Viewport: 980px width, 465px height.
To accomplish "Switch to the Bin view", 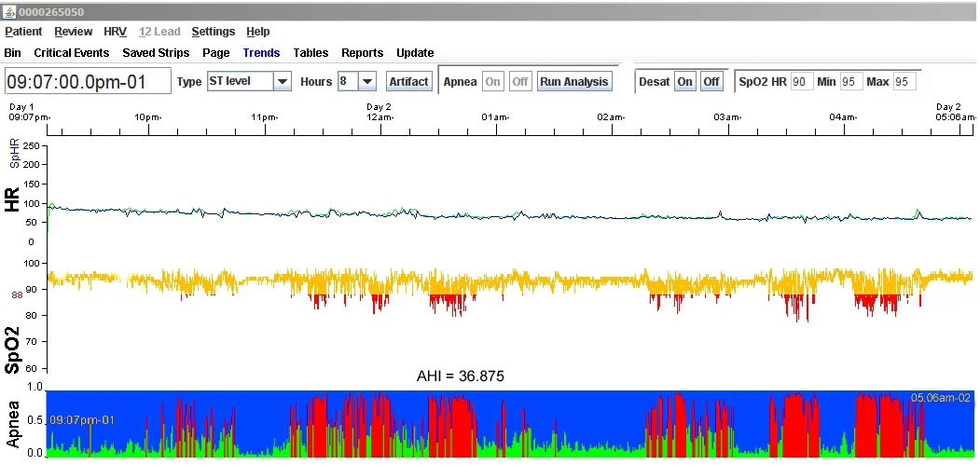I will pyautogui.click(x=12, y=53).
